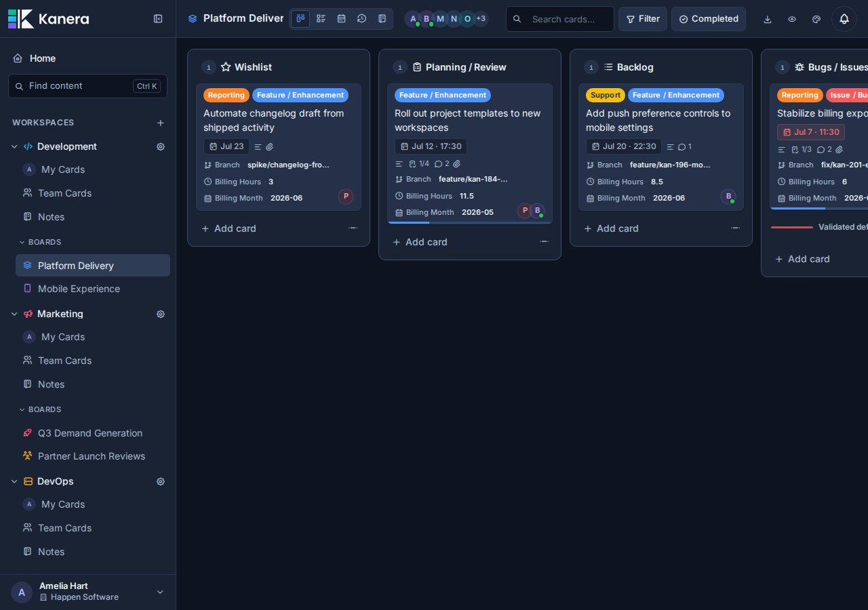Click Backlog column list icon
The image size is (868, 610).
coord(608,67)
